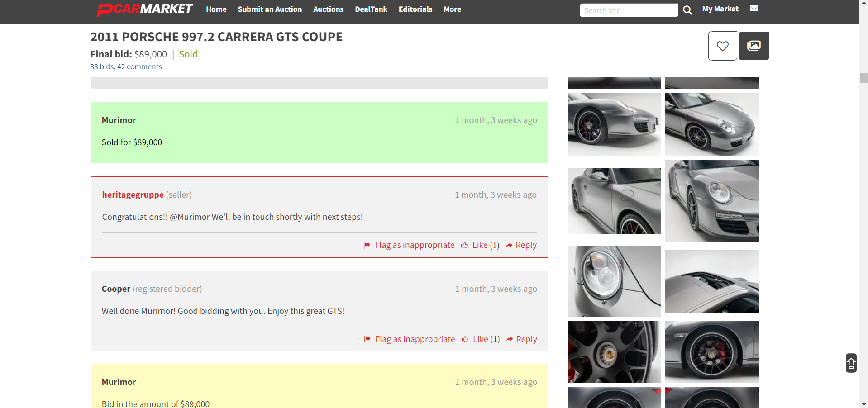Click reply arrow icon on heritagegruppe comment
This screenshot has width=868, height=408.
[x=509, y=245]
